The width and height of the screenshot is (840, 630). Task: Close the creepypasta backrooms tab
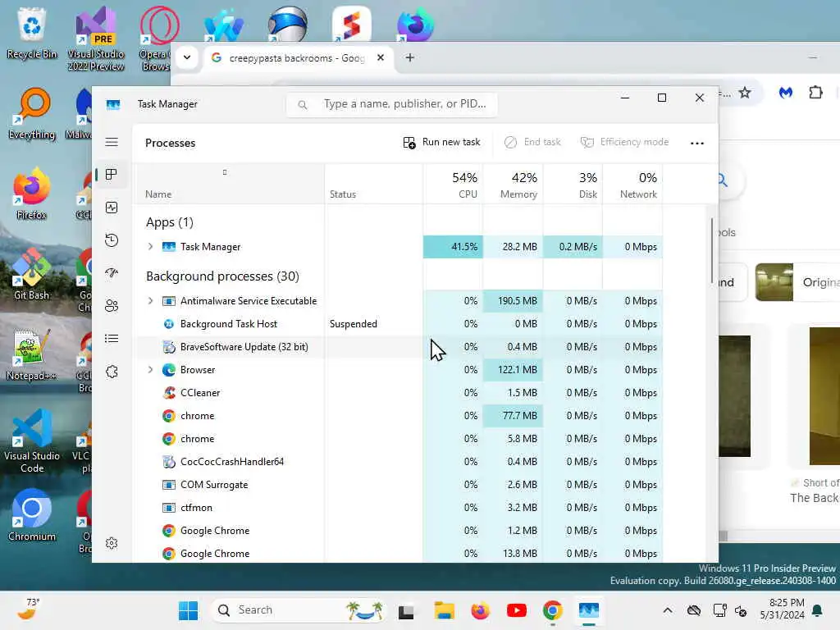381,57
